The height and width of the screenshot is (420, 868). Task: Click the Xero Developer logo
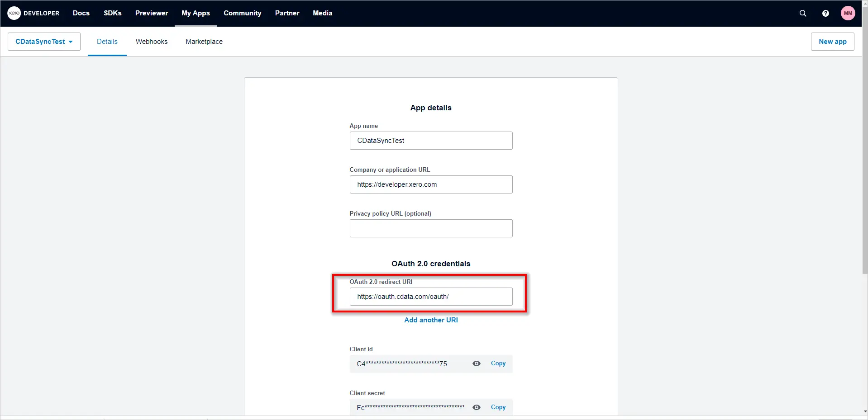coord(33,13)
